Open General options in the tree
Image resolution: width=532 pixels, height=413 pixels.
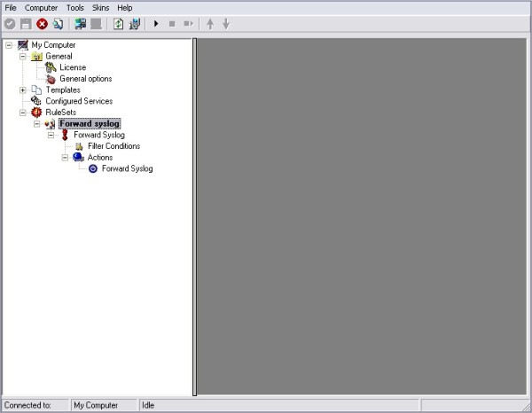coord(85,79)
